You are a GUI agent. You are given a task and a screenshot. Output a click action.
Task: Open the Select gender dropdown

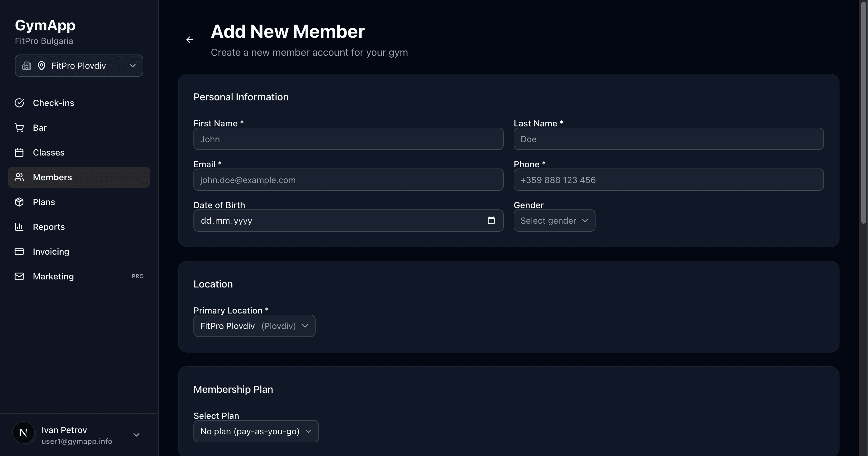tap(554, 221)
